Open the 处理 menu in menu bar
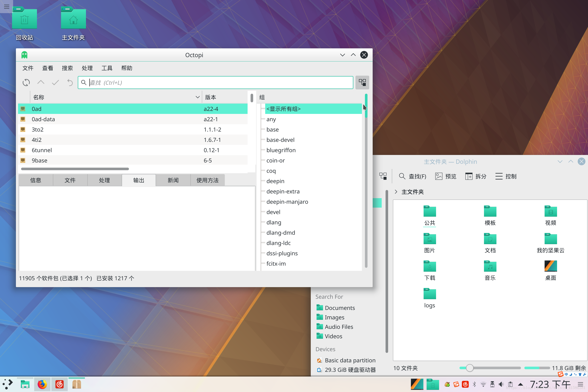Screen dimensions: 588x392 tap(87, 68)
